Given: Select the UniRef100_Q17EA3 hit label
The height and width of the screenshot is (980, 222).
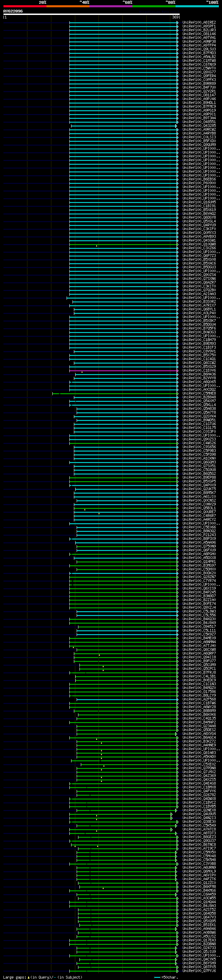Looking at the screenshot, I should pyautogui.click(x=199, y=940).
